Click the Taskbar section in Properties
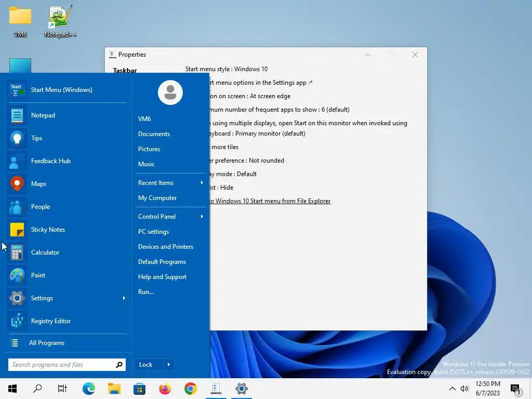The width and height of the screenshot is (532, 399). point(125,70)
